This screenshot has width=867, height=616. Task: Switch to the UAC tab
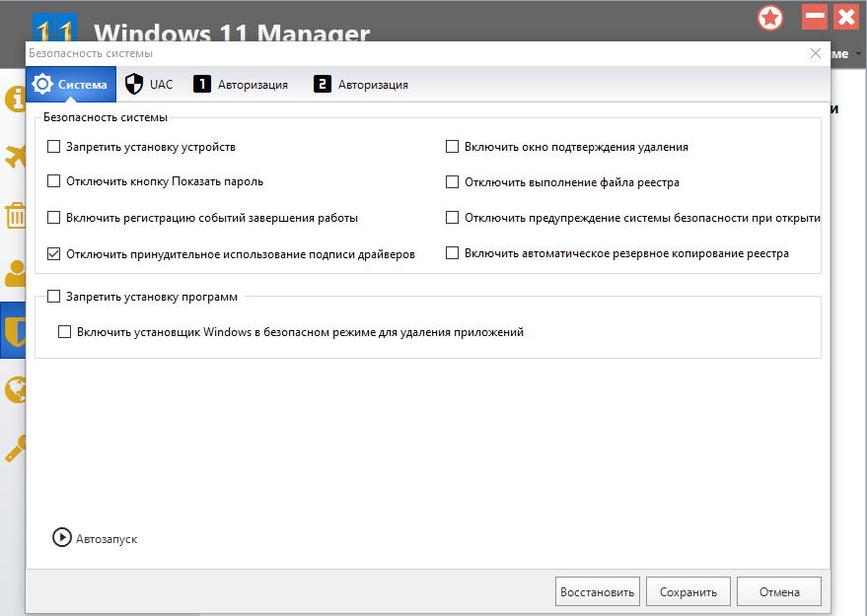149,85
